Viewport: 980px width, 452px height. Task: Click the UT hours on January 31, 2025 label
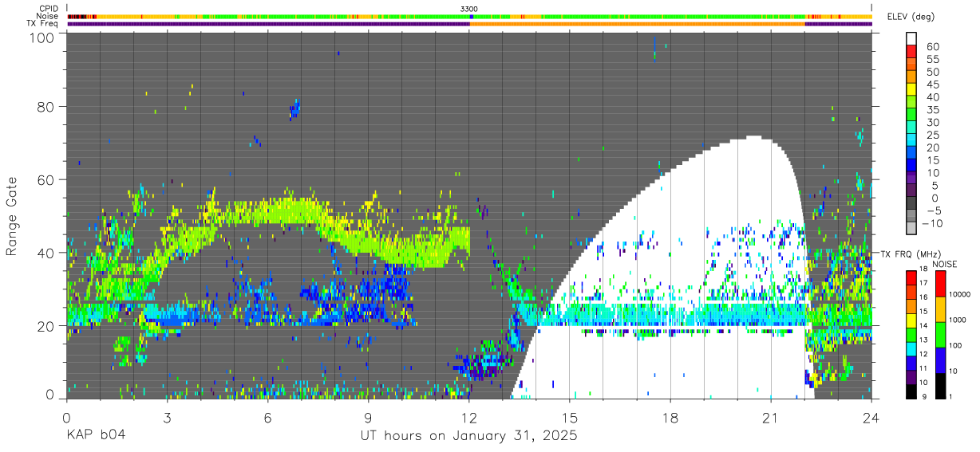468,436
